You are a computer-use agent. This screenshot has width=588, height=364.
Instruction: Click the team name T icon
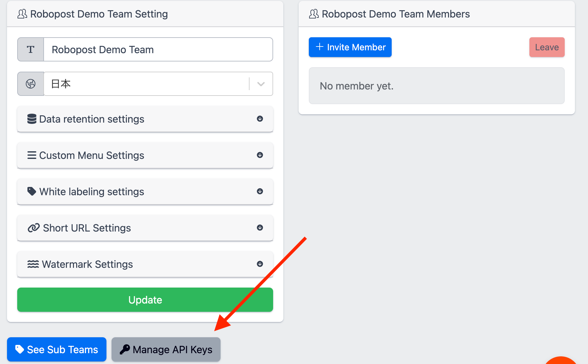(x=31, y=49)
